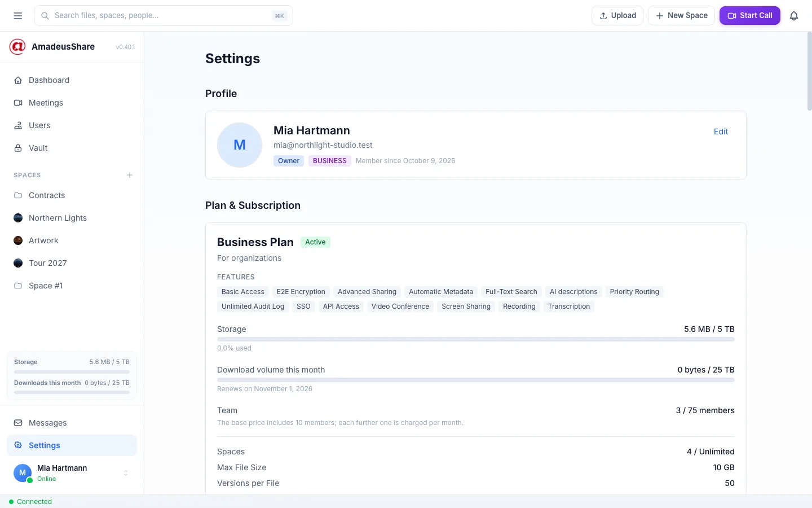Click the Video Conference feature tag
Image resolution: width=812 pixels, height=508 pixels.
pyautogui.click(x=400, y=306)
